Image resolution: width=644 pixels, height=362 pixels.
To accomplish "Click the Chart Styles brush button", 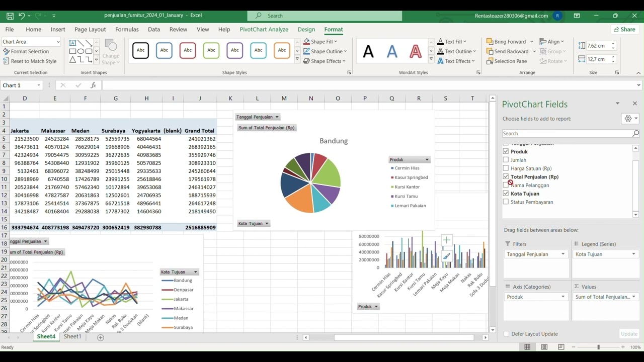I will coord(446,256).
